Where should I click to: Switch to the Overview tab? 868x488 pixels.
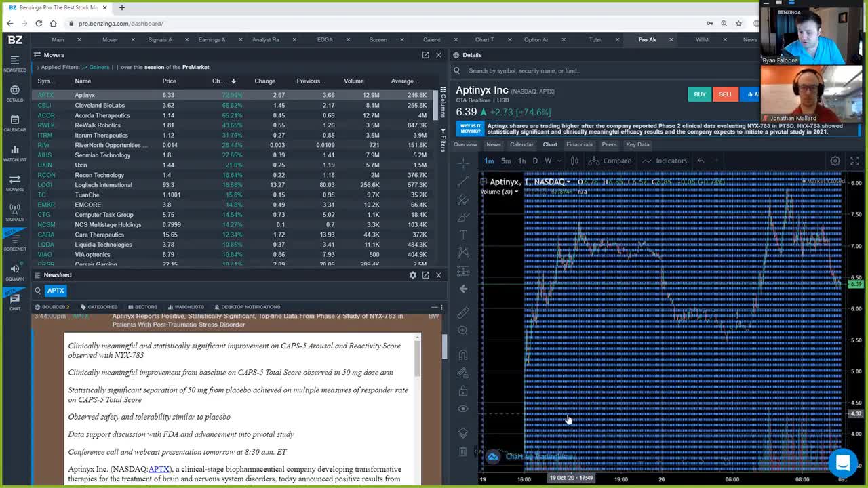click(x=465, y=144)
